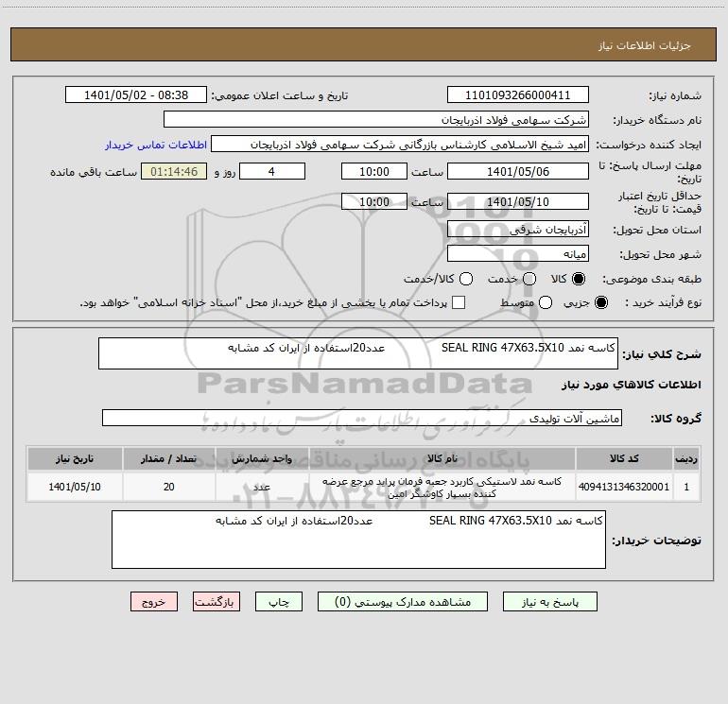Click the اطلاعات کالاهای مورد نیاز heading
Viewport: 728px width, 704px height.
click(x=631, y=385)
